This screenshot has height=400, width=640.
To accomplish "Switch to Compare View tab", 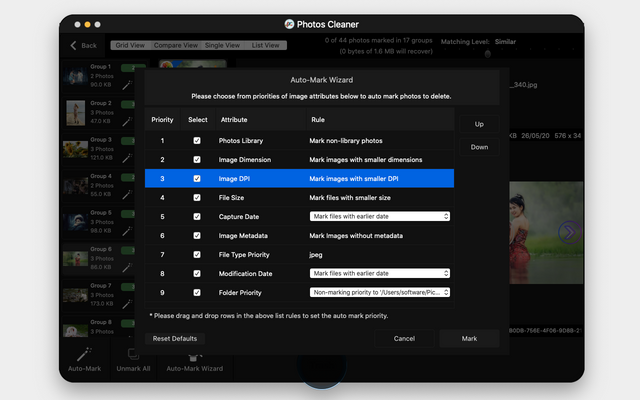I will [x=176, y=45].
